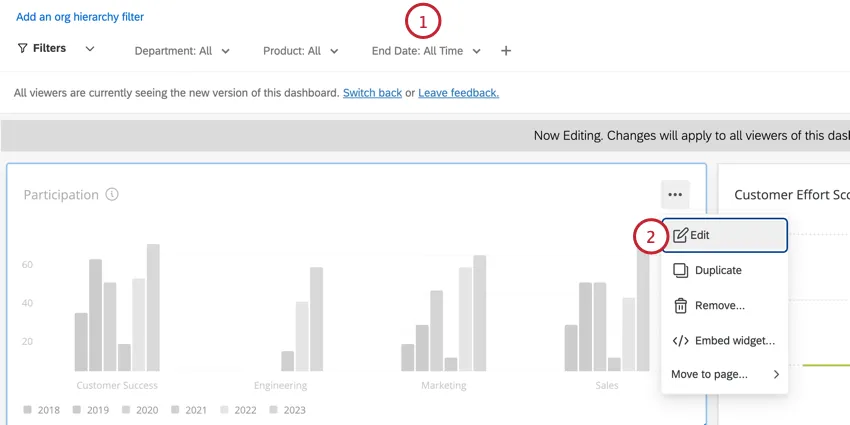Click Add an org hierarchy filter

(80, 17)
